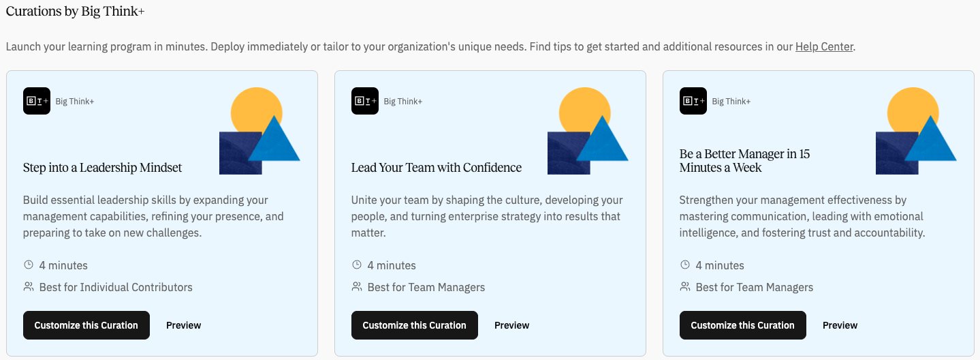Click the shapes artwork on Lead Your Team card
Viewport: 980px width, 360px height.
pos(587,132)
